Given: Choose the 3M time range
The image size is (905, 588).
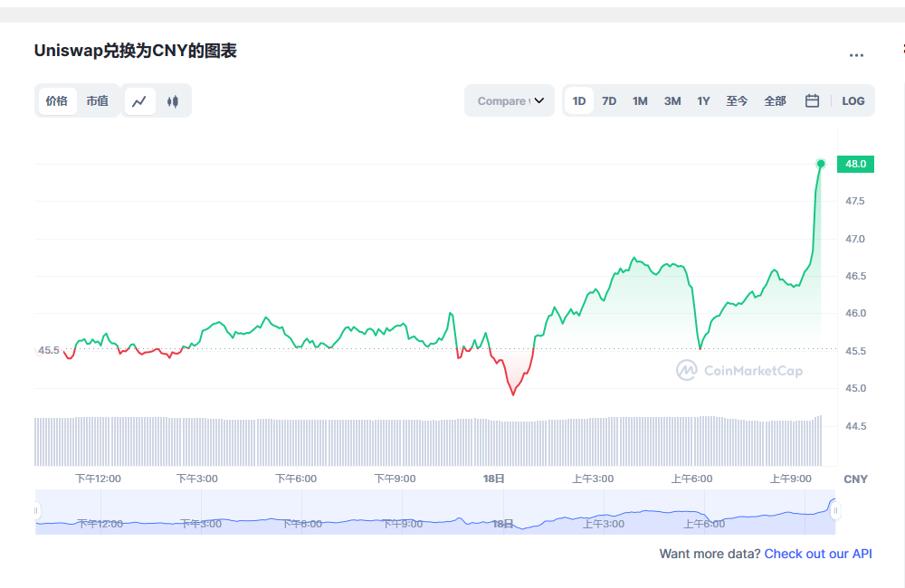Looking at the screenshot, I should 672,101.
